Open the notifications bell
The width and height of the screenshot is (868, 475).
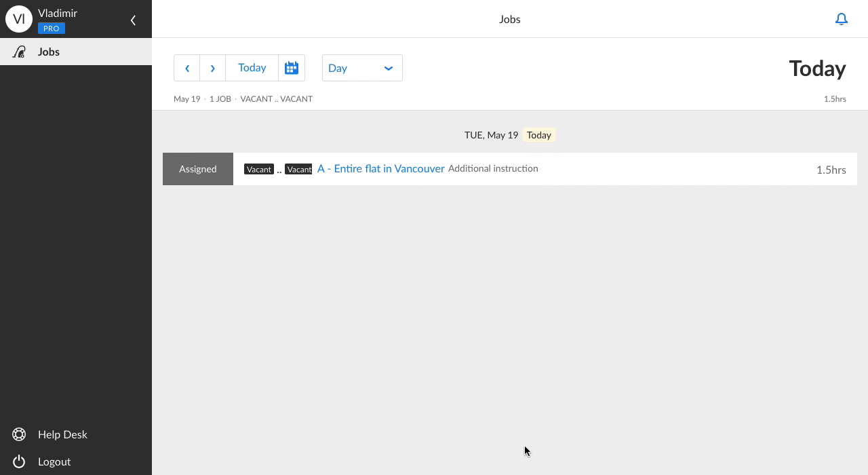[x=841, y=19]
